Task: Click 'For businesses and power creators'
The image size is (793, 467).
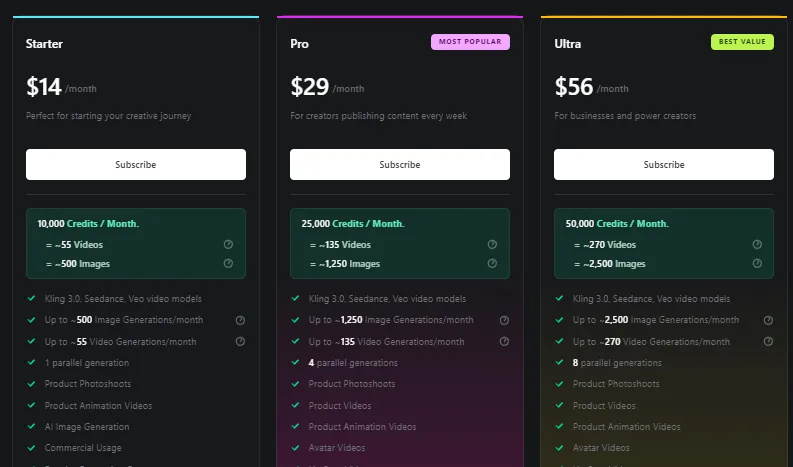Action: click(x=625, y=116)
